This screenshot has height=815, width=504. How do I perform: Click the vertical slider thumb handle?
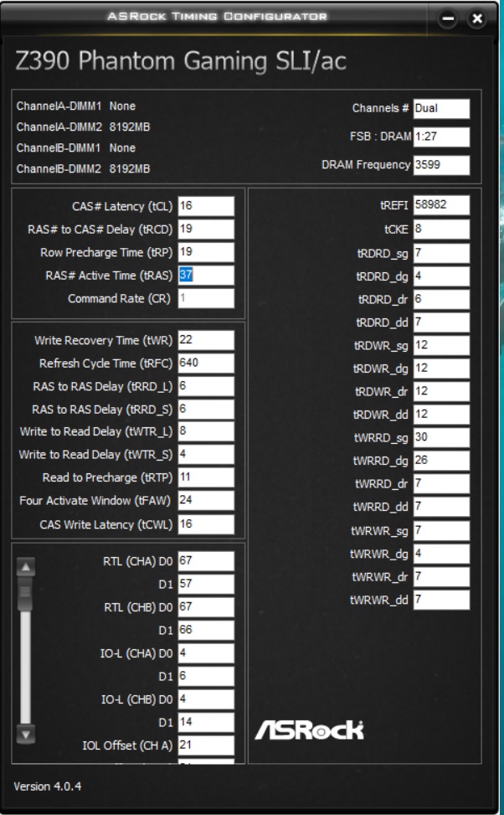click(x=25, y=594)
